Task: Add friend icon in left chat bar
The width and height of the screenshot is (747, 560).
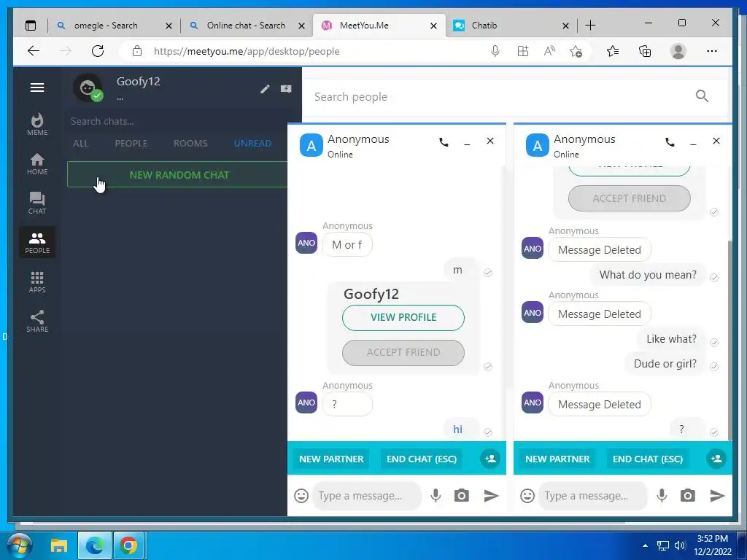Action: [x=490, y=459]
